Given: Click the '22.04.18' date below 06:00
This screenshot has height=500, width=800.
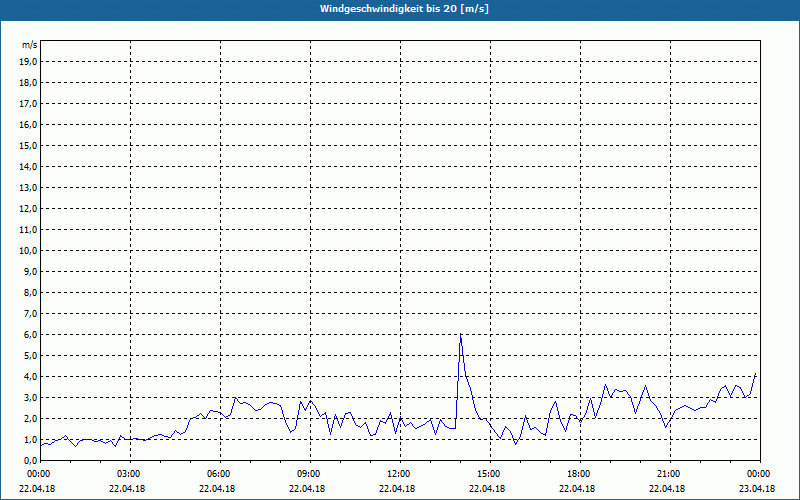Looking at the screenshot, I should point(217,488).
